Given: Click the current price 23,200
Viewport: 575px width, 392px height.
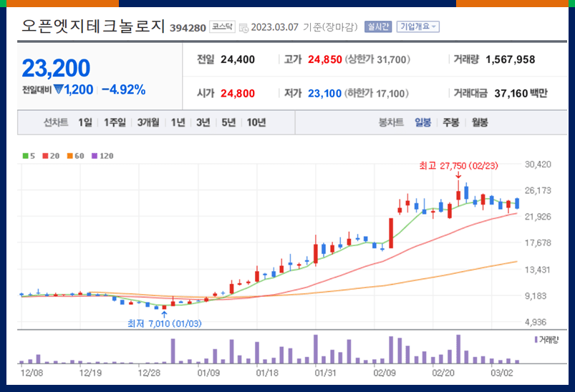Looking at the screenshot, I should (56, 68).
